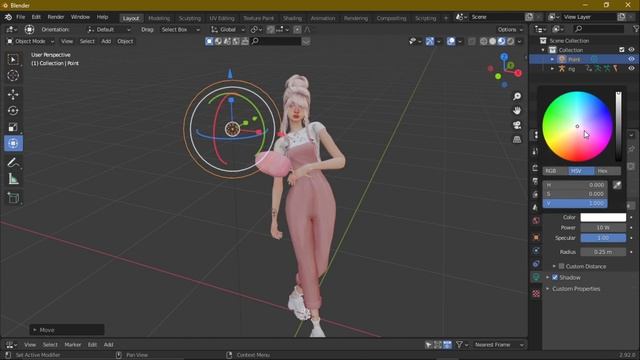Select the Transform tool
The image size is (640, 360).
[x=13, y=143]
